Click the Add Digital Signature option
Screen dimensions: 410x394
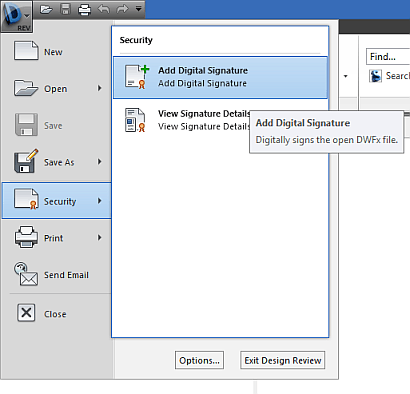[220, 77]
